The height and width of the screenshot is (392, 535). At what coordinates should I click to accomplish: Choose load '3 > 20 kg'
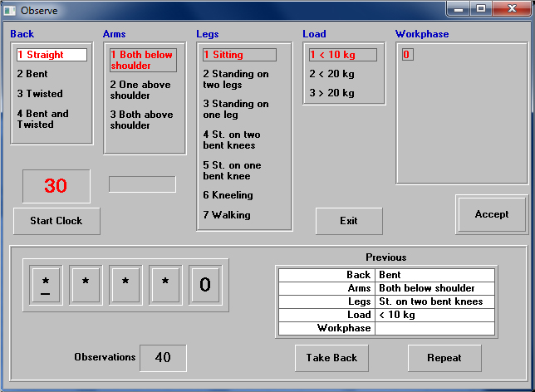tap(331, 93)
